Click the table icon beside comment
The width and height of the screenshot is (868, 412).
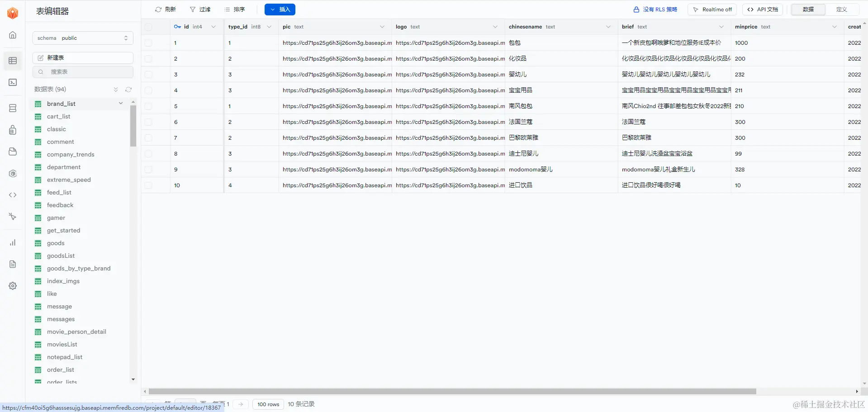coord(38,142)
